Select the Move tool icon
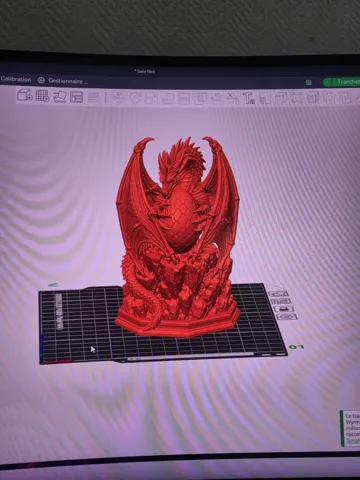 (118, 98)
